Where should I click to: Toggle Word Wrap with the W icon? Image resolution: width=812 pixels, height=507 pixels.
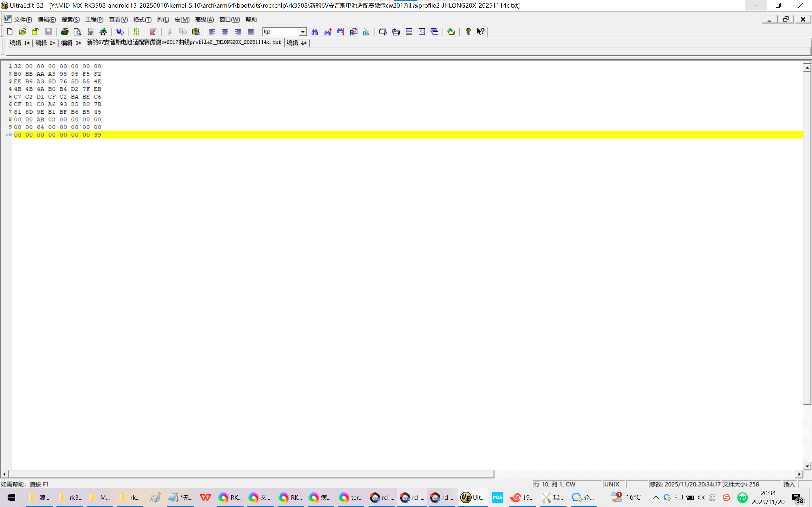[x=120, y=31]
